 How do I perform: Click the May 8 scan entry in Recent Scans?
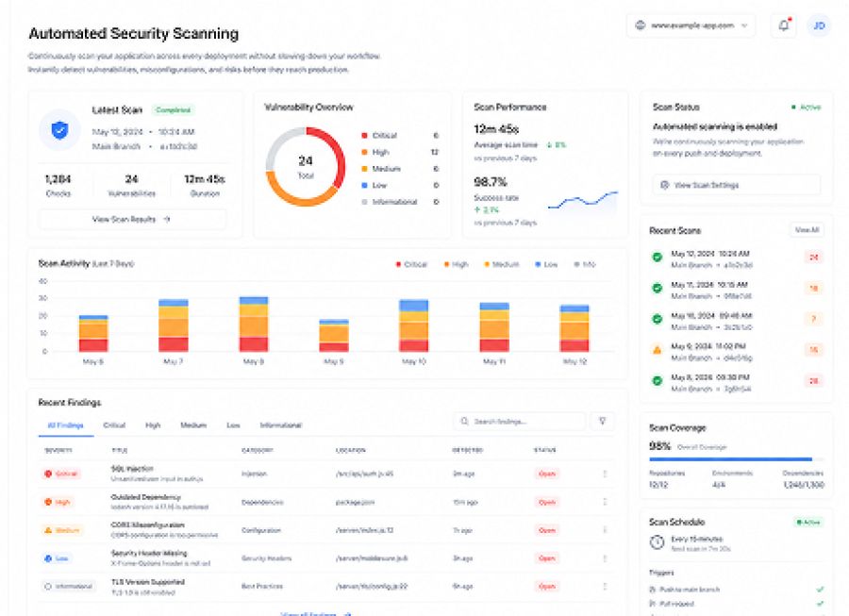tap(737, 382)
